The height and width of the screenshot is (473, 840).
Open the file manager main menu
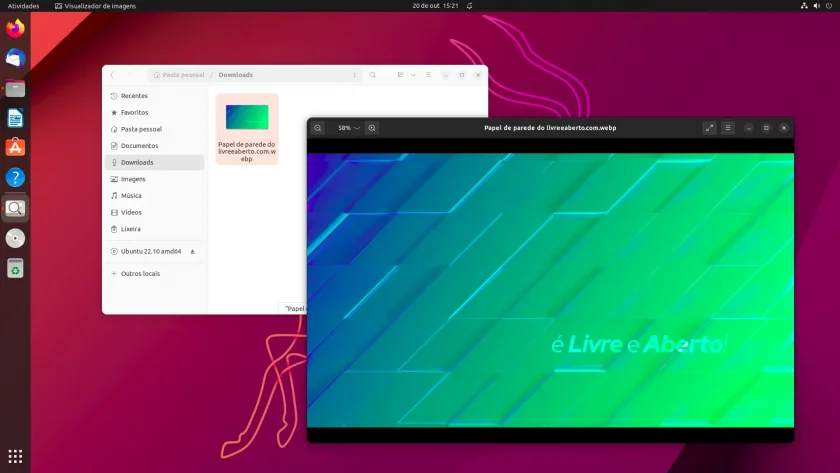coord(428,75)
